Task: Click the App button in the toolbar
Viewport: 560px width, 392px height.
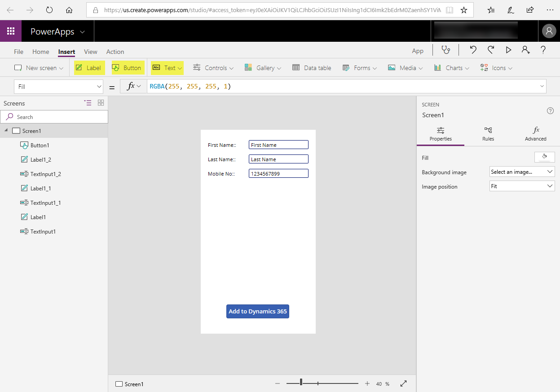Action: [418, 51]
